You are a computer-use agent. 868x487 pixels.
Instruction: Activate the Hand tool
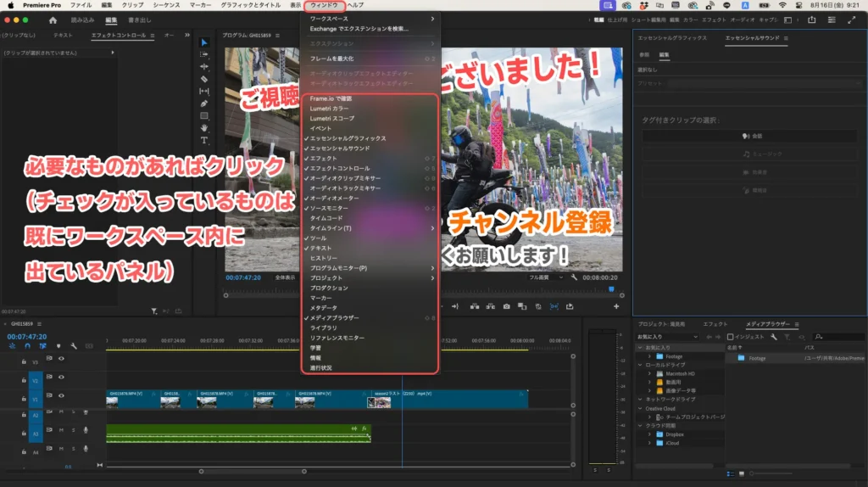click(204, 127)
